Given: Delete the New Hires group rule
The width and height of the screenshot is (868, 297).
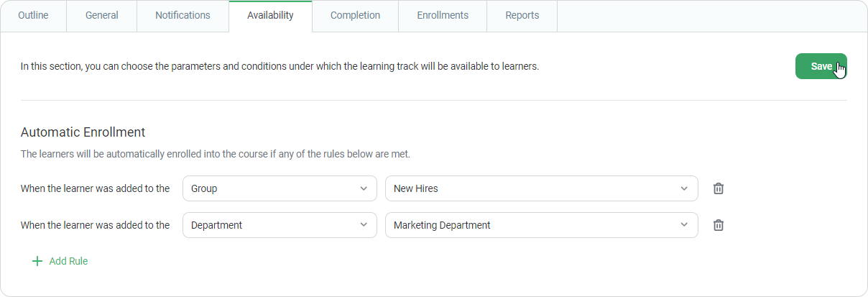Looking at the screenshot, I should (718, 188).
